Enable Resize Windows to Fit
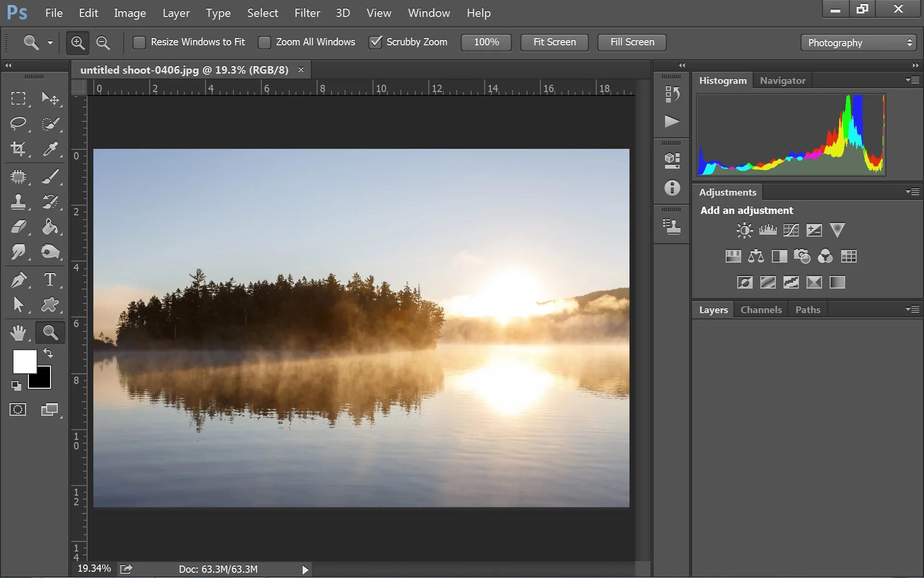This screenshot has width=924, height=578. coord(139,42)
